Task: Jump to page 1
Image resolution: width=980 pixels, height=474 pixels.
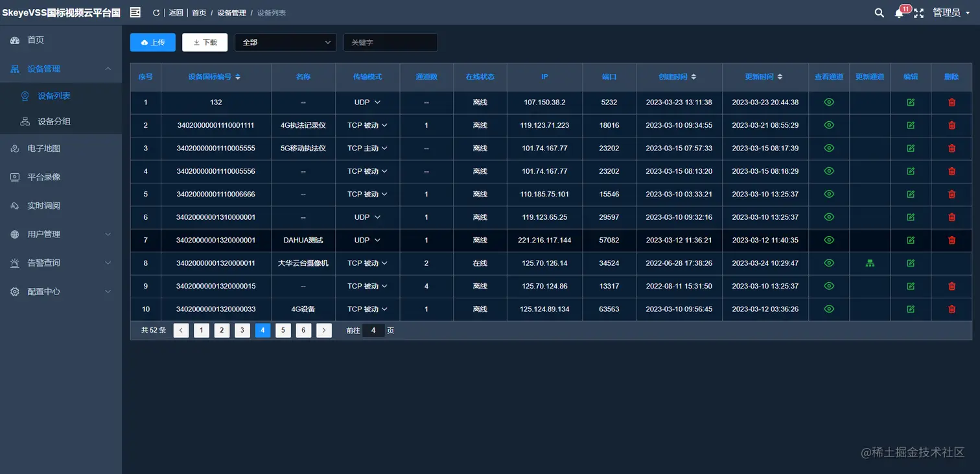Action: [x=202, y=331]
